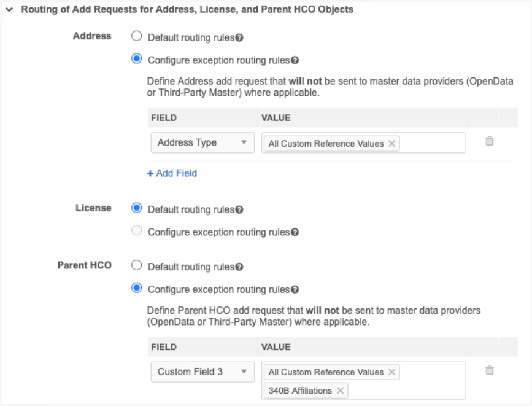Viewport: 532px width, 406px height.
Task: Select Default routing rules for License
Action: point(137,209)
